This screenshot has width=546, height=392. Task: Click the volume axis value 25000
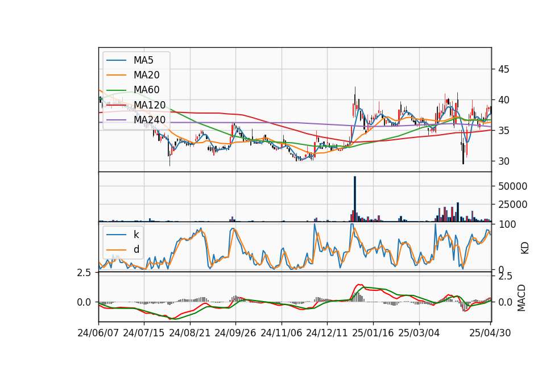[x=512, y=205]
